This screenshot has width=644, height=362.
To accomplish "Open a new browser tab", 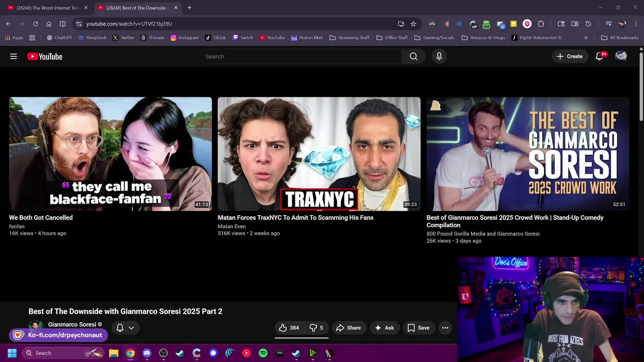I will [x=189, y=8].
